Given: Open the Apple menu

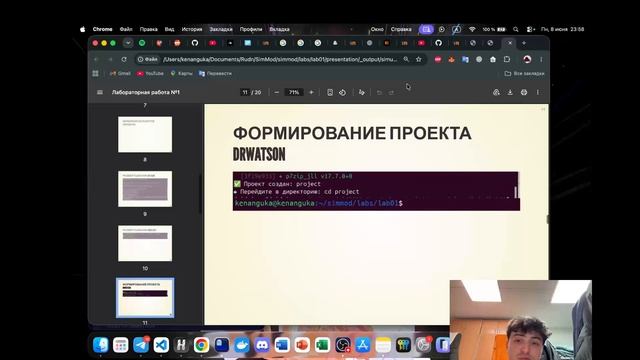Looking at the screenshot, I should tap(82, 29).
